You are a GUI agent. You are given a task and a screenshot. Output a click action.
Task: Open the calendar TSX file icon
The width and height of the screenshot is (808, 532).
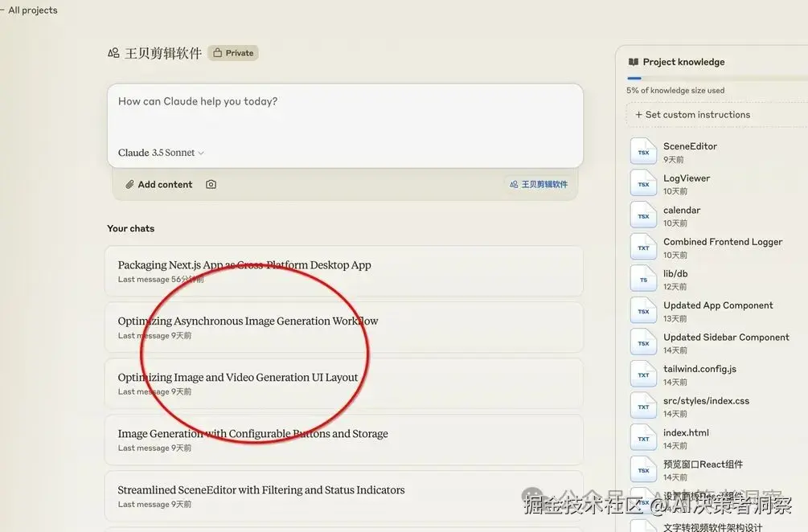tap(643, 215)
